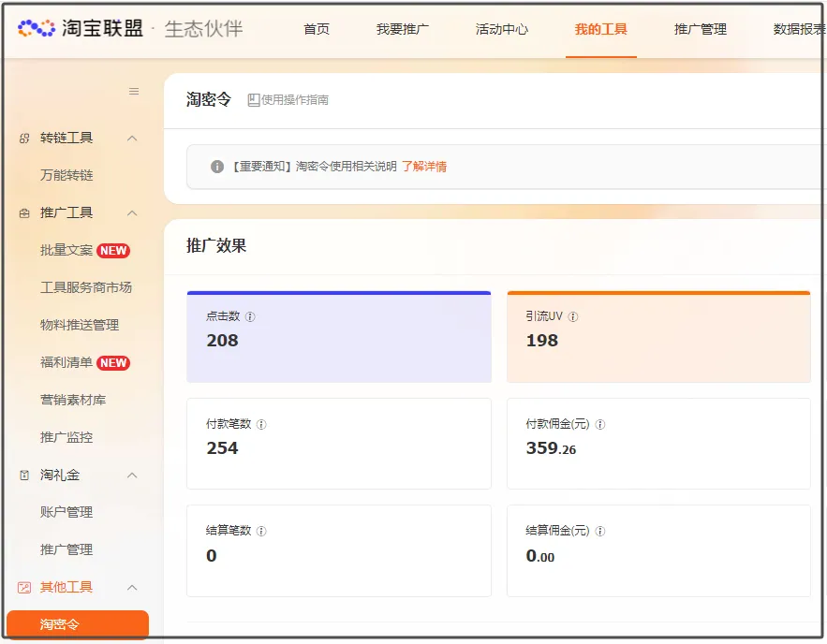Image resolution: width=827 pixels, height=644 pixels.
Task: Collapse sidebar with the hamburger icon
Action: (x=134, y=91)
